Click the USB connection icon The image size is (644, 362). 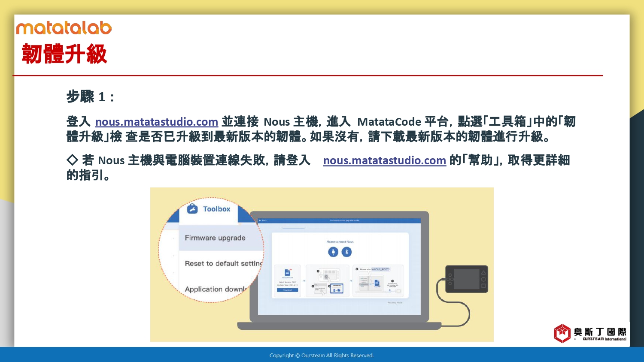click(x=333, y=252)
